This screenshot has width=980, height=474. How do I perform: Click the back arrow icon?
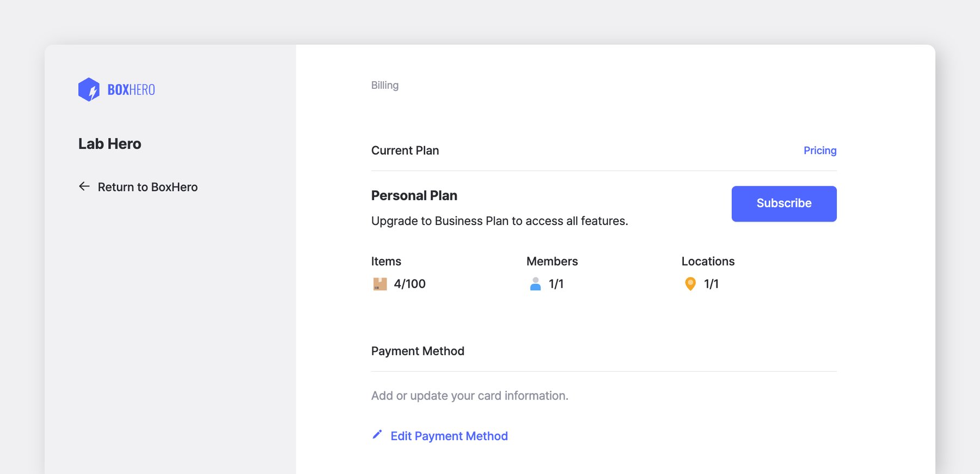pos(84,186)
